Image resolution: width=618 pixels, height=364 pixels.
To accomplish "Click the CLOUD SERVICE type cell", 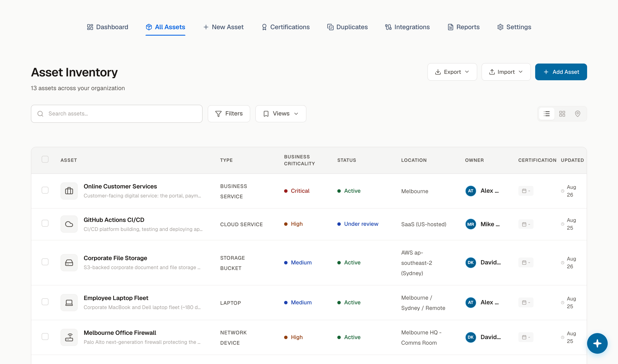I will [241, 224].
